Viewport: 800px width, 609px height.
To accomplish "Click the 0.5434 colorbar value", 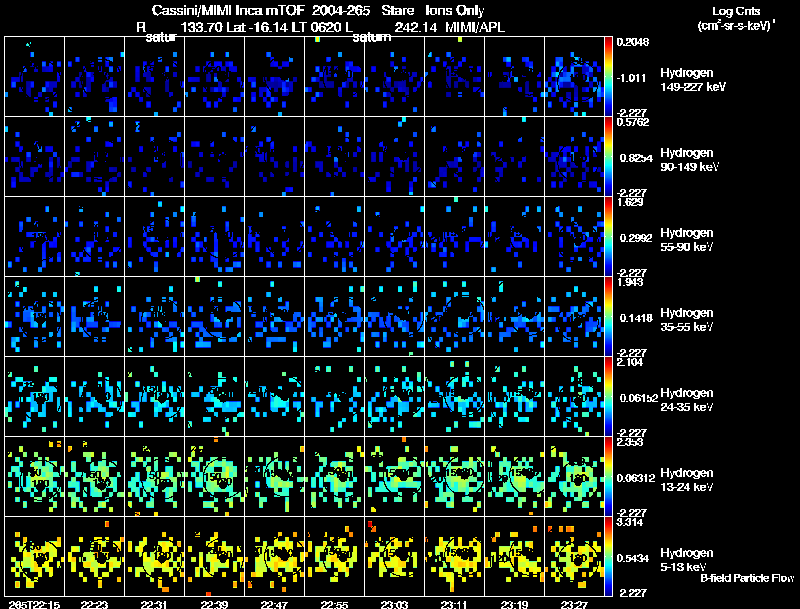I will pos(633,559).
